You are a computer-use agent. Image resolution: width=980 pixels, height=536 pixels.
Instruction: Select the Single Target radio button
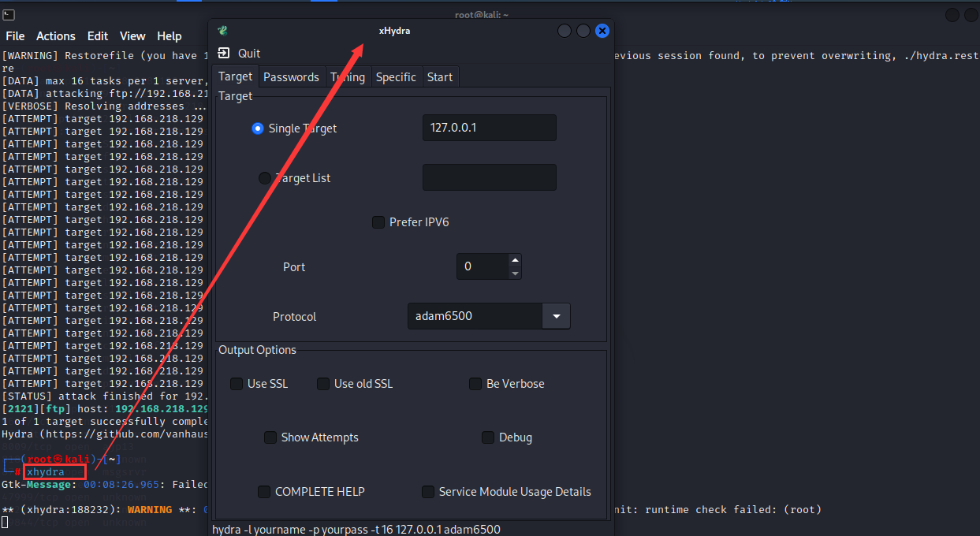pyautogui.click(x=257, y=128)
